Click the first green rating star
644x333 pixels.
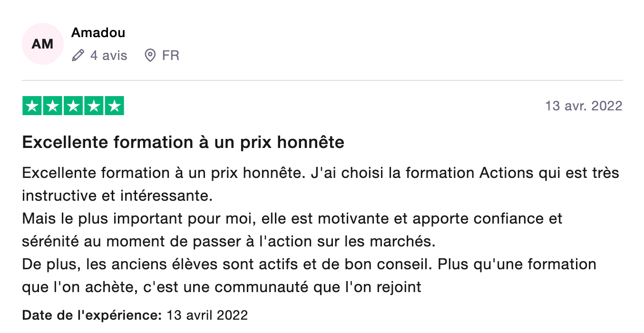tap(32, 106)
